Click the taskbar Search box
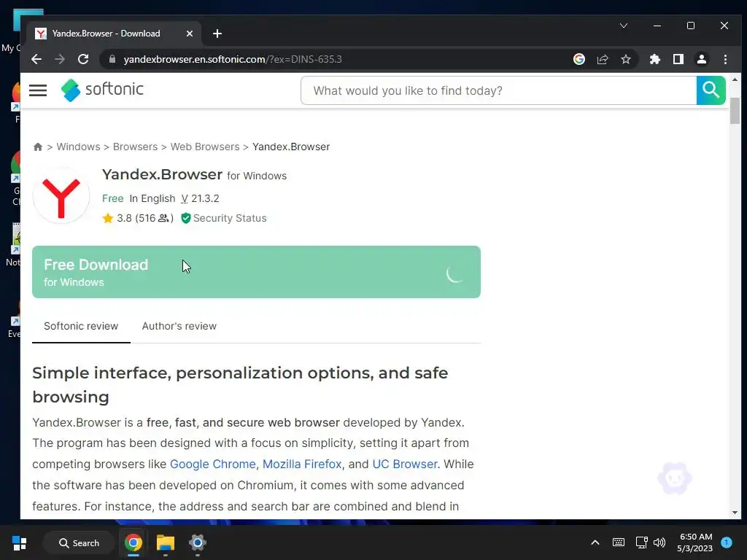 tap(79, 542)
